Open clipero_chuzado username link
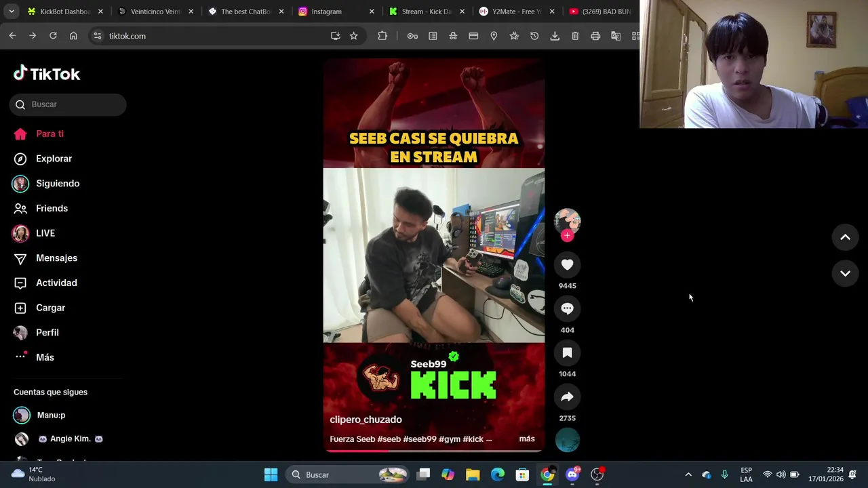The width and height of the screenshot is (868, 488). coord(366,420)
